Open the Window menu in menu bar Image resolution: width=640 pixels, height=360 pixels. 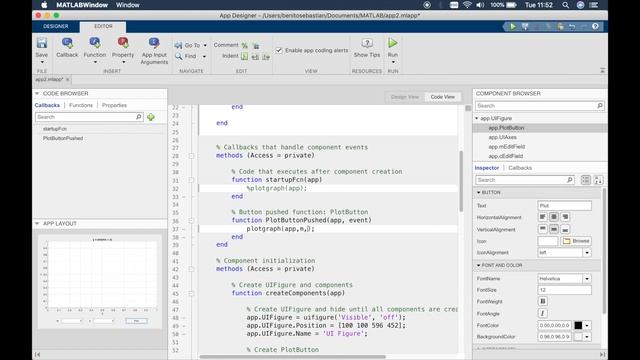pos(128,5)
